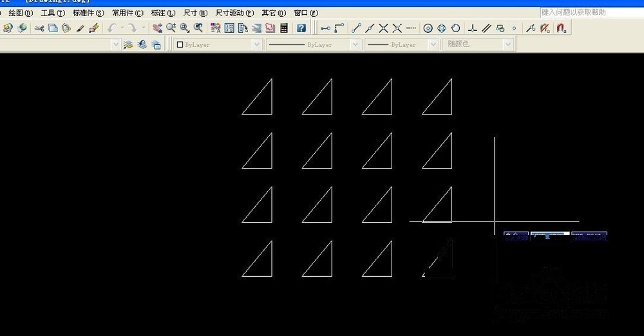644x336 pixels.
Task: Click the Layer Previous icon
Action: (142, 44)
